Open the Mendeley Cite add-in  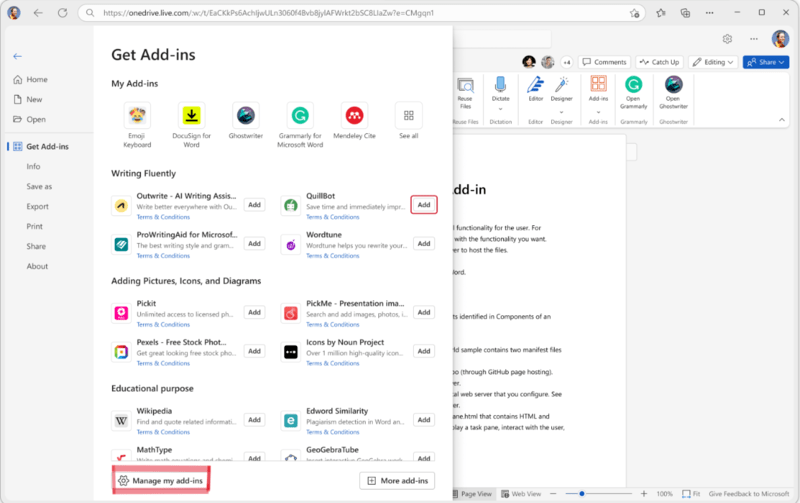coord(355,116)
